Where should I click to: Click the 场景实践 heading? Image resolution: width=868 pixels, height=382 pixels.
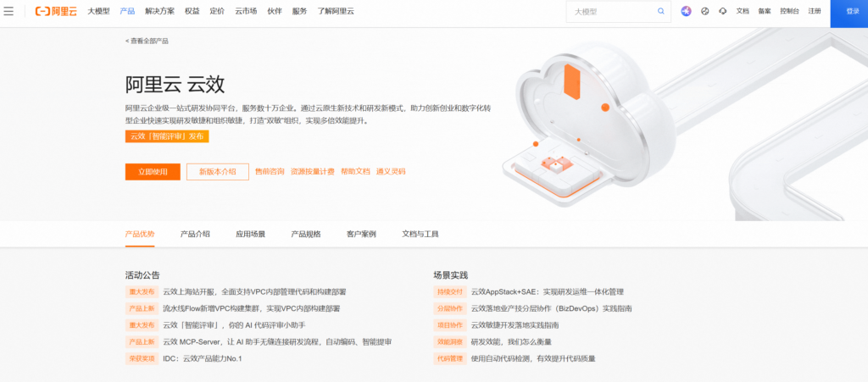tap(451, 274)
